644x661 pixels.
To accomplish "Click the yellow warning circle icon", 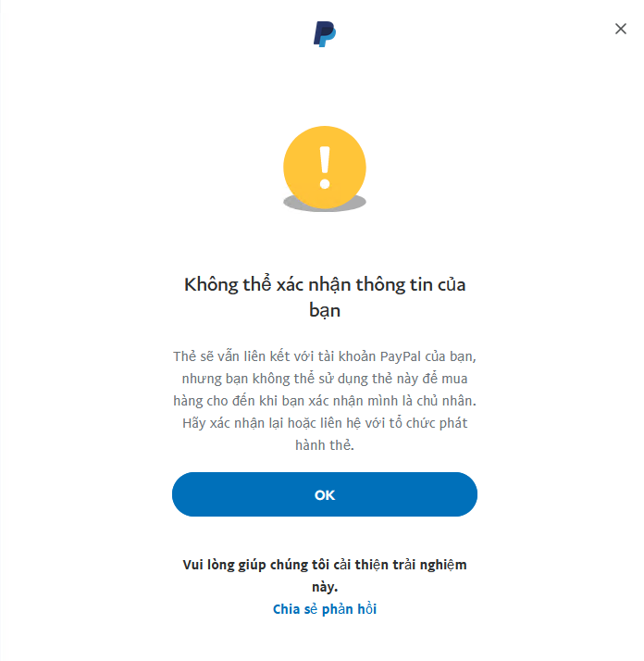I will coord(325,168).
